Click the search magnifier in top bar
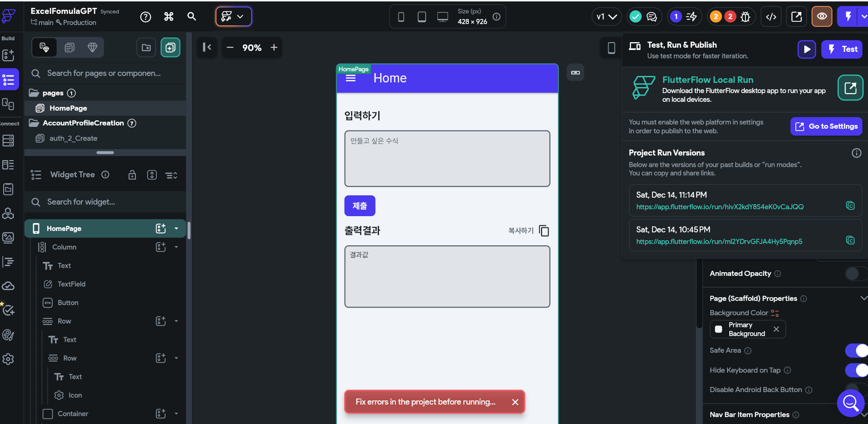 point(191,17)
